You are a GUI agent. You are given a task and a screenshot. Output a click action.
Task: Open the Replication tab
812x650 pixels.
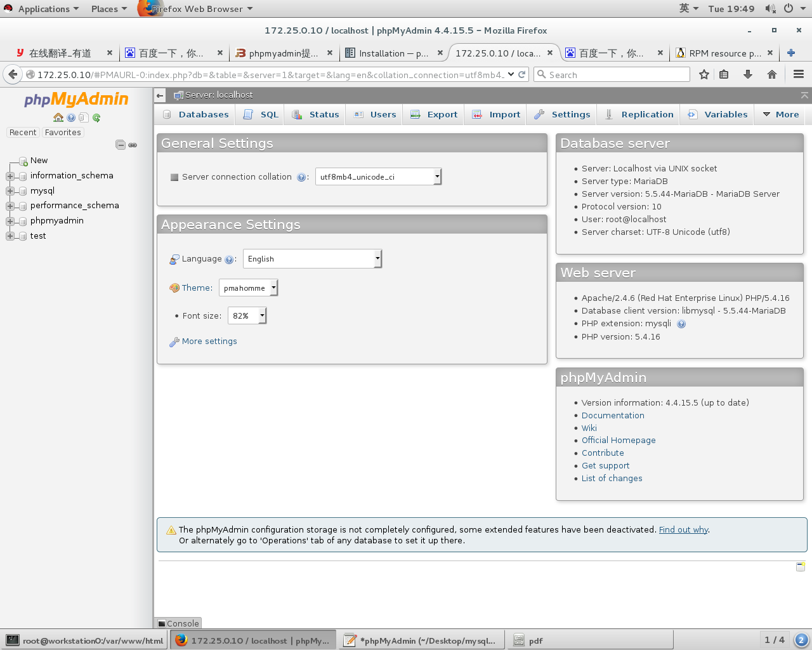click(x=639, y=114)
